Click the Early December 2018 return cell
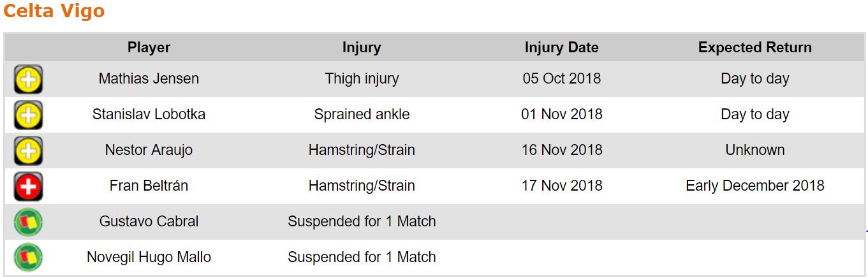This screenshot has height=278, width=868. point(754,186)
